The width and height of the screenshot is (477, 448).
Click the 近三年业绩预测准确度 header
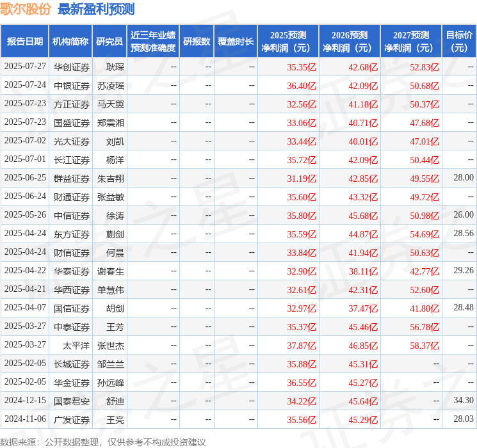tap(153, 42)
